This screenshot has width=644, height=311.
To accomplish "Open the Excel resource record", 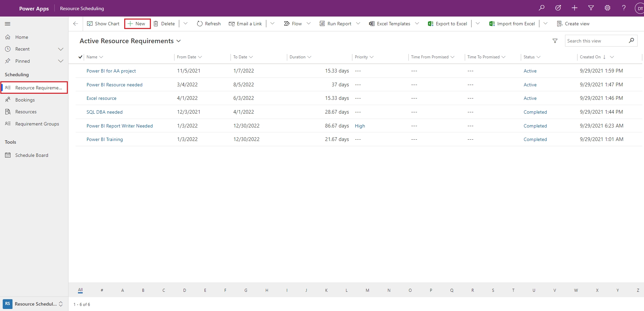I will tap(101, 98).
